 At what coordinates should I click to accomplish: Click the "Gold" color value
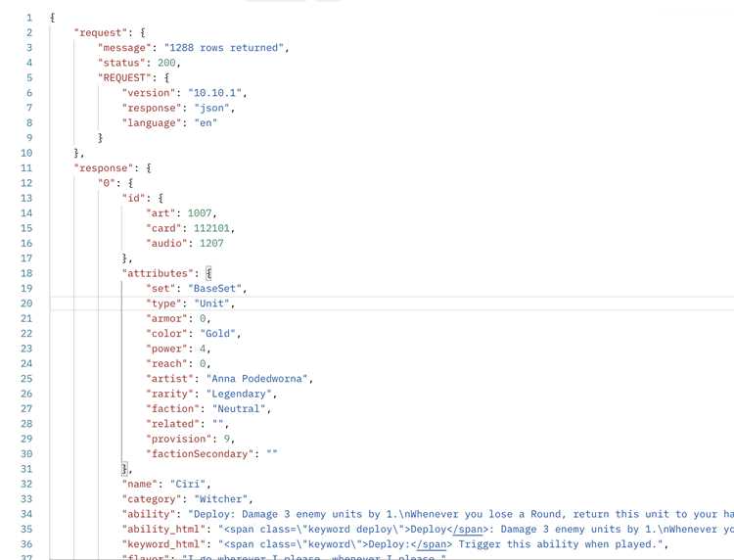tap(218, 334)
